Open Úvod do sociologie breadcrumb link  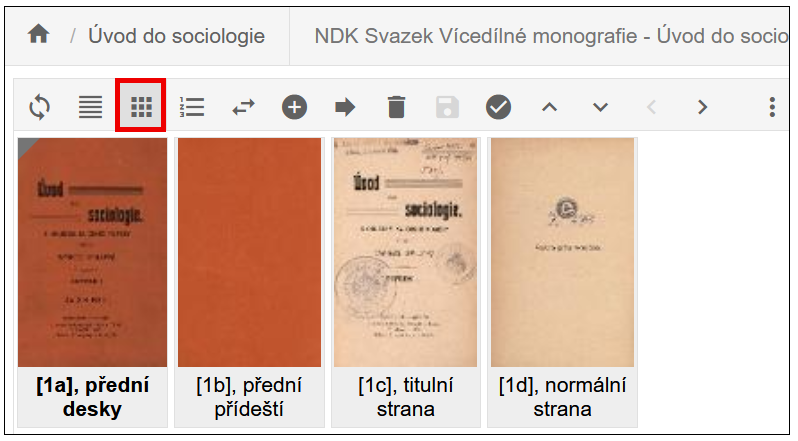point(177,36)
